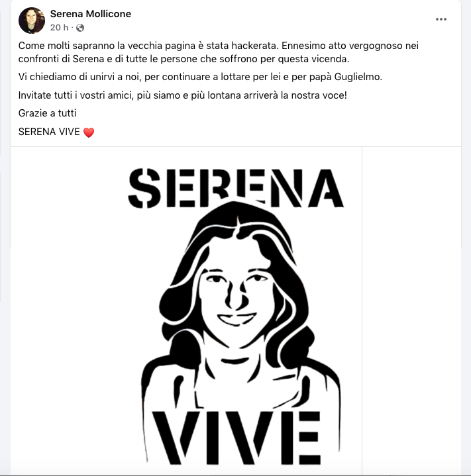Click the 'Grazie a tutti' line
Screen dimensions: 471x476
(x=47, y=113)
